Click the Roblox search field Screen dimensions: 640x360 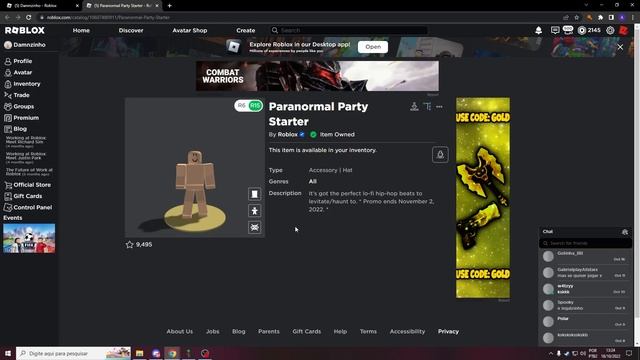pyautogui.click(x=349, y=30)
